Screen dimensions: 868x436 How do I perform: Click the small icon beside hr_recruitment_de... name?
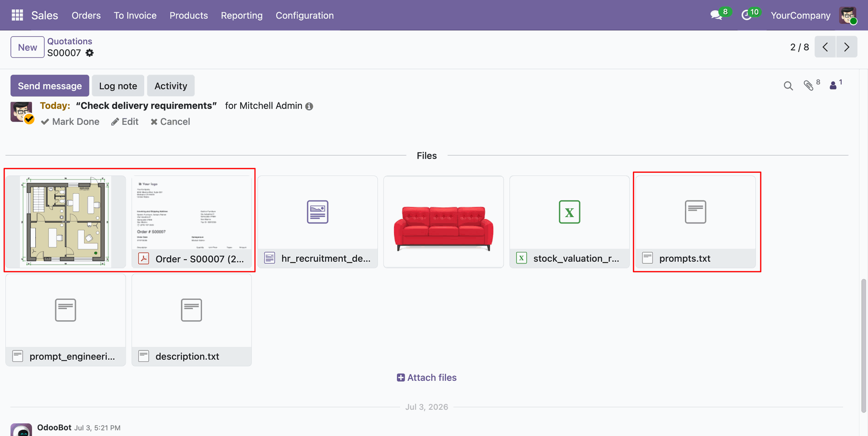click(269, 258)
